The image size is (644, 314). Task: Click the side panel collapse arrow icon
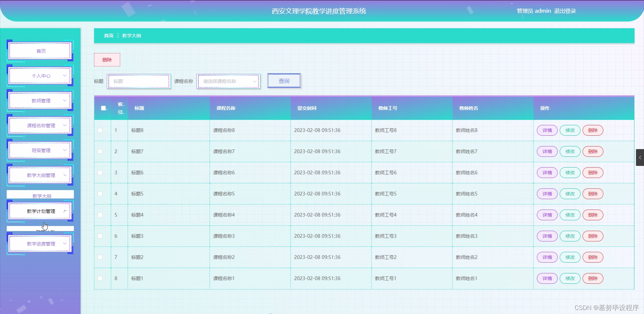coord(640,158)
